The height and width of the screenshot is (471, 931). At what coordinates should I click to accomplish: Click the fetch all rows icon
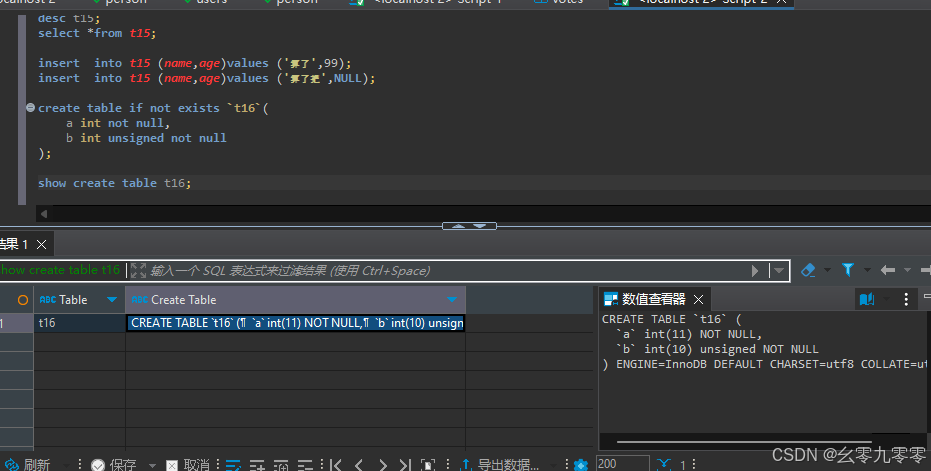pyautogui.click(x=428, y=465)
